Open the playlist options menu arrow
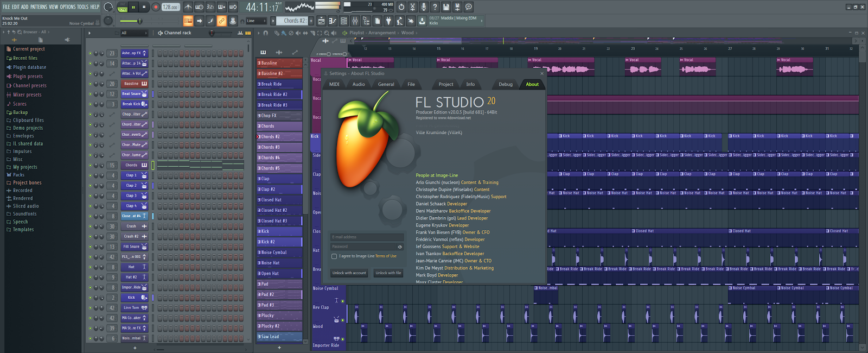868x353 pixels. tap(258, 33)
